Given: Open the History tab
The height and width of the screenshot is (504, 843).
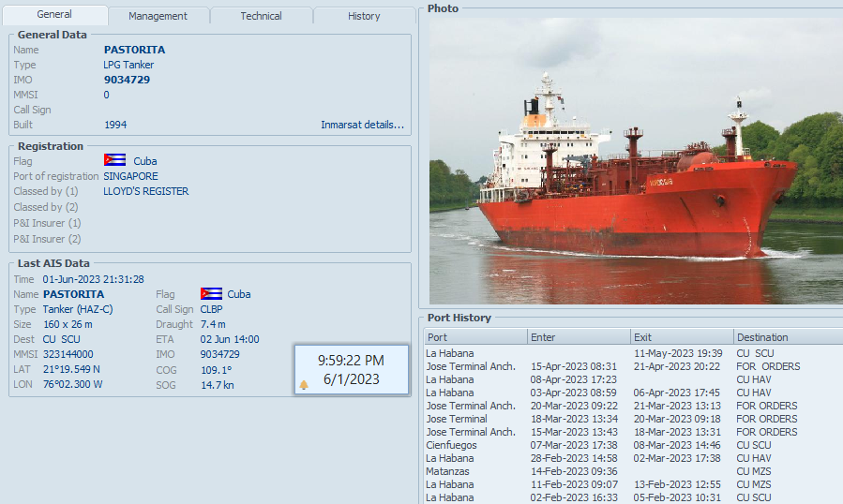Looking at the screenshot, I should tap(364, 16).
